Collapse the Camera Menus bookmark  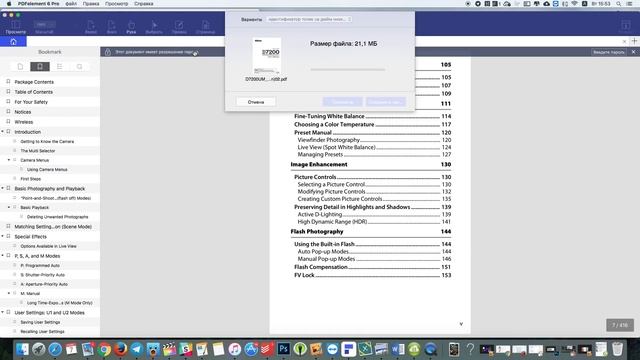coord(9,160)
